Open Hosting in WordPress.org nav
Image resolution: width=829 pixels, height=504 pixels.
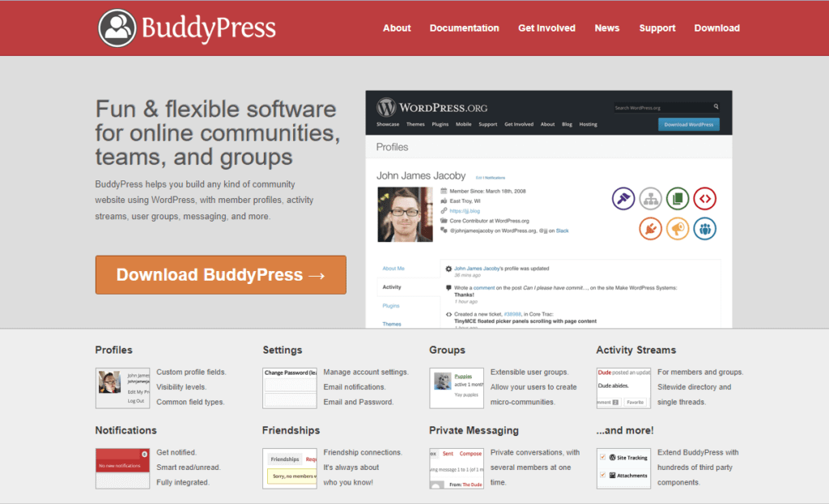[588, 124]
